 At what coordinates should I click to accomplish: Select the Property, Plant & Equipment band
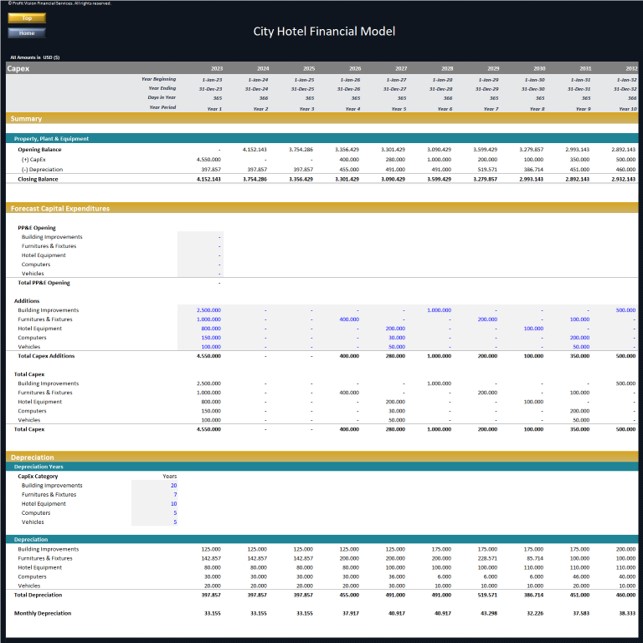click(322, 139)
